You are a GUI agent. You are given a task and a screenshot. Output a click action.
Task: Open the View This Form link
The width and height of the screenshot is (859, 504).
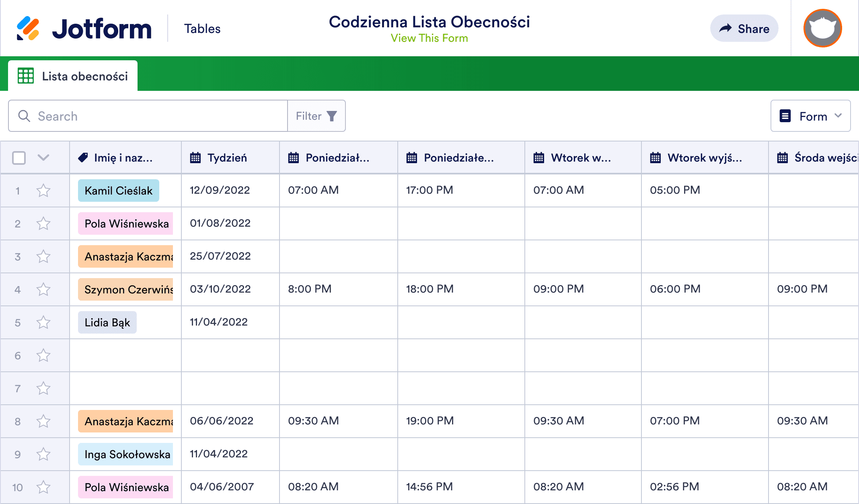click(x=429, y=38)
